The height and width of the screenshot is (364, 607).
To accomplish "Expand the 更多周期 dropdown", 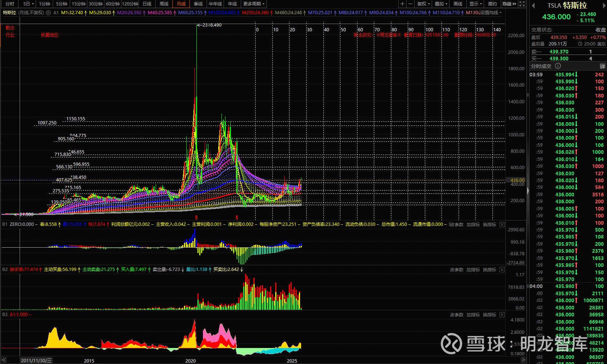I will [253, 4].
